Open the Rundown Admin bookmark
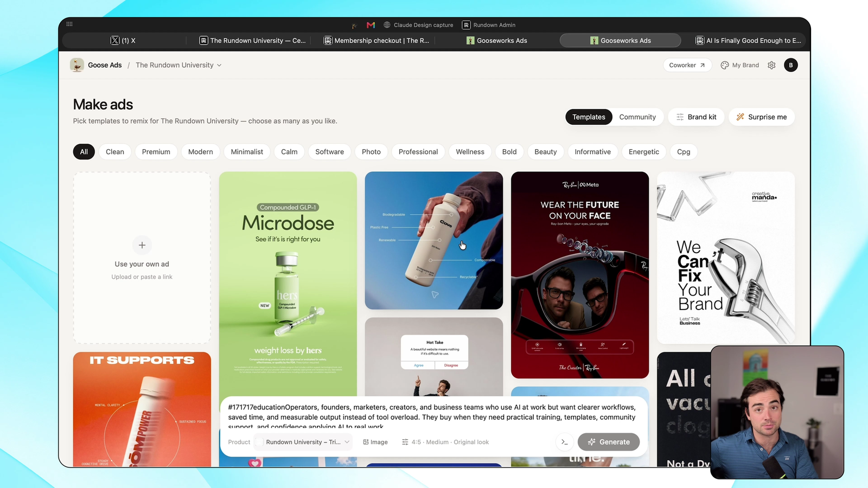The width and height of the screenshot is (868, 488). (x=489, y=25)
